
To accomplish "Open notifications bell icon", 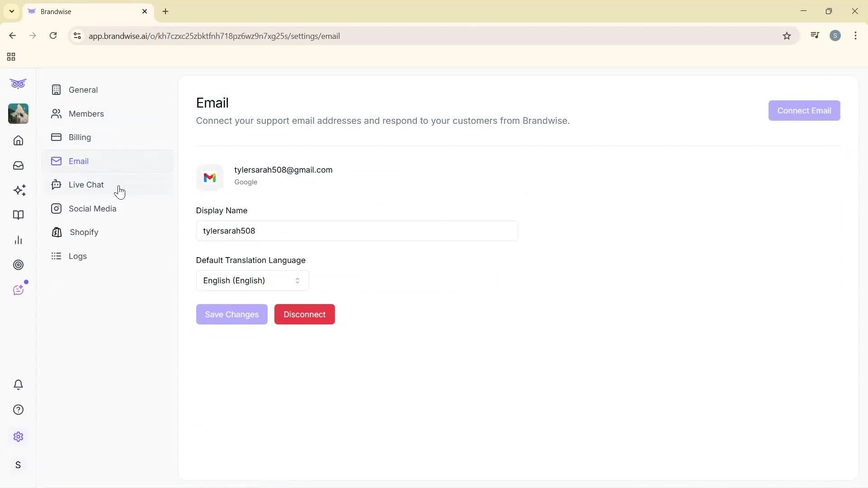I will tap(18, 385).
